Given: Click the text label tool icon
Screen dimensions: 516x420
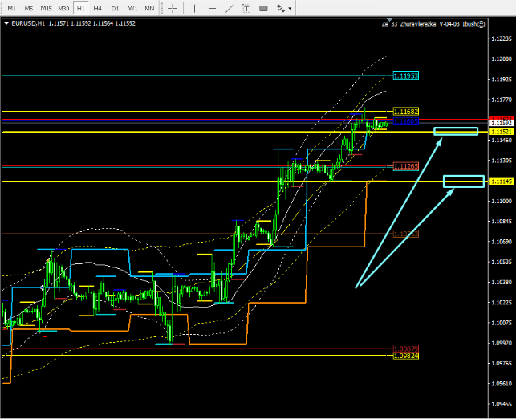Looking at the screenshot, I should click(x=264, y=8).
